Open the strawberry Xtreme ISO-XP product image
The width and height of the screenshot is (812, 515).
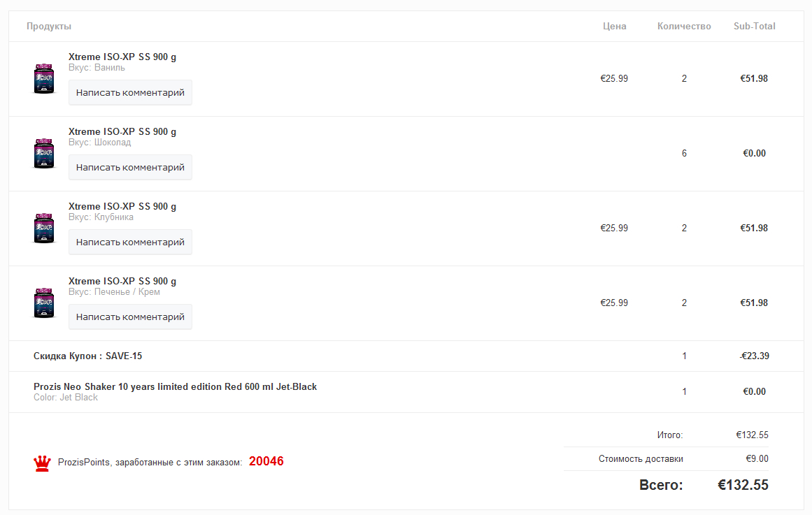click(x=43, y=228)
